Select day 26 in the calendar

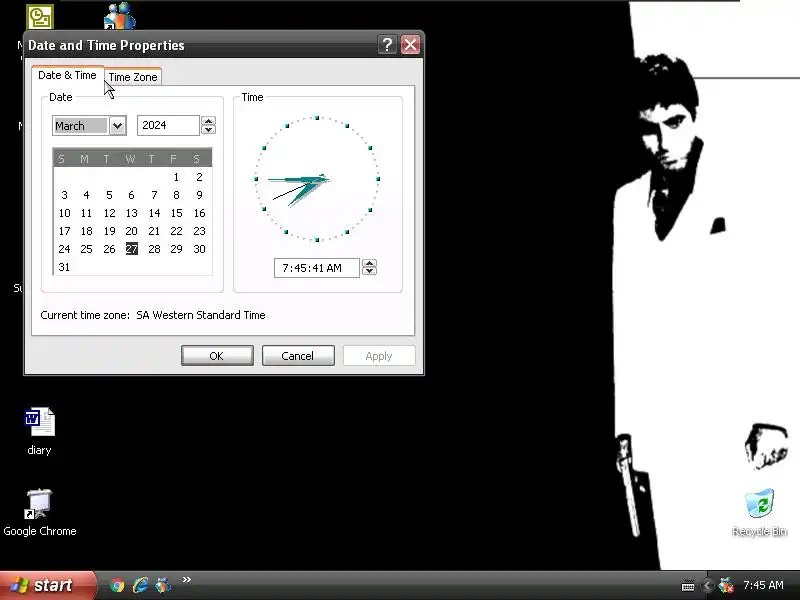109,249
